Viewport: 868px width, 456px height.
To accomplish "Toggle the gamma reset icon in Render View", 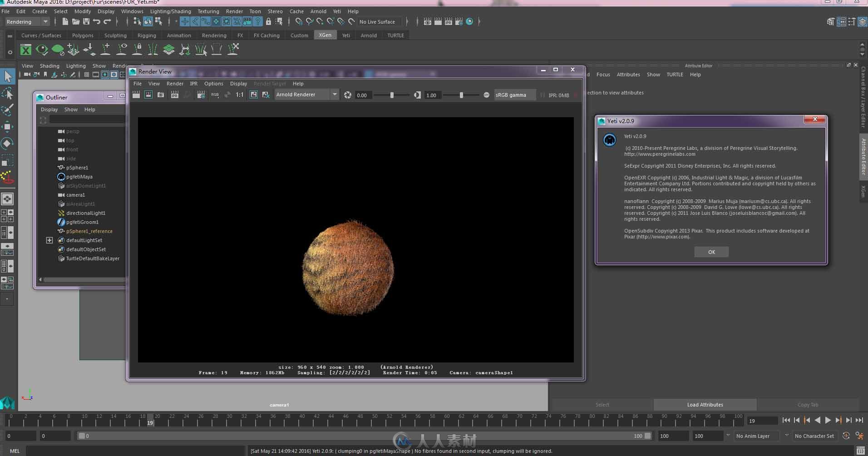I will [x=417, y=95].
